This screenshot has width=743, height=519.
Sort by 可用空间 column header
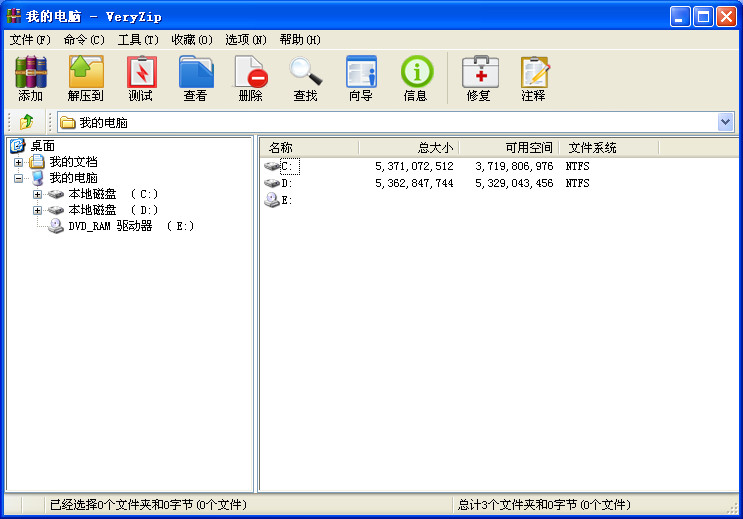(x=509, y=148)
